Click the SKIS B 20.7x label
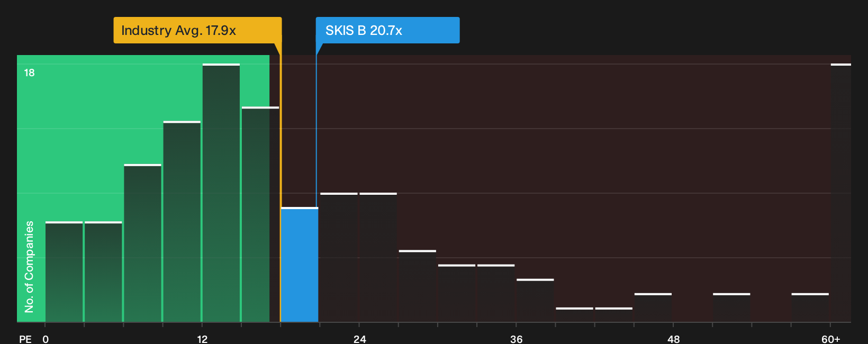 387,30
